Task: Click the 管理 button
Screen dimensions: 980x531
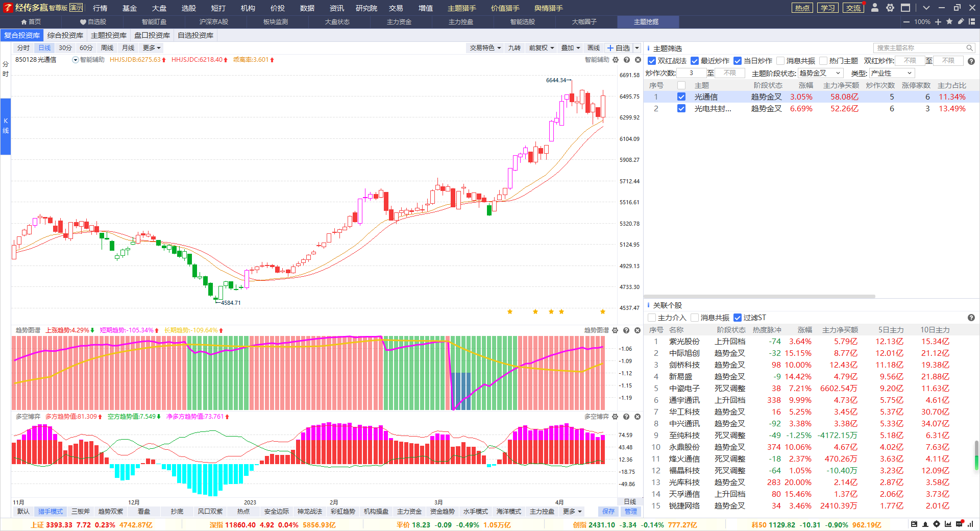Action: click(x=631, y=511)
